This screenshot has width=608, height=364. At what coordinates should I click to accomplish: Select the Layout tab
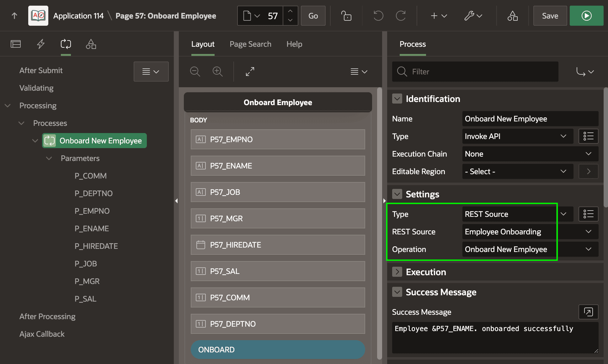(203, 44)
